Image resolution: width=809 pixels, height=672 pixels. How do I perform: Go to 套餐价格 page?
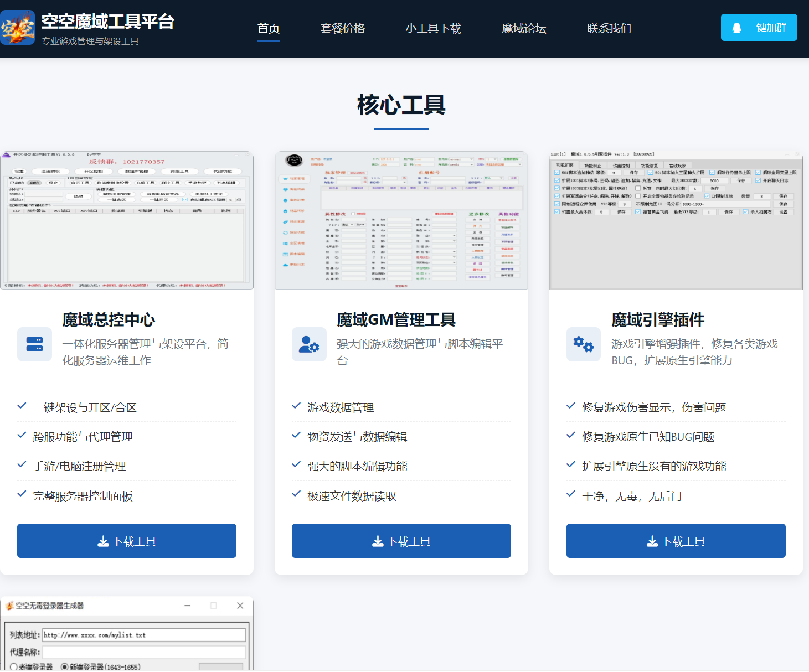pos(343,28)
